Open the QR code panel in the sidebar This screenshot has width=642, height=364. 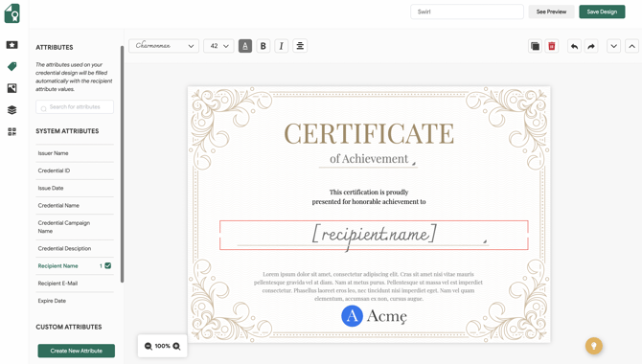click(x=11, y=131)
